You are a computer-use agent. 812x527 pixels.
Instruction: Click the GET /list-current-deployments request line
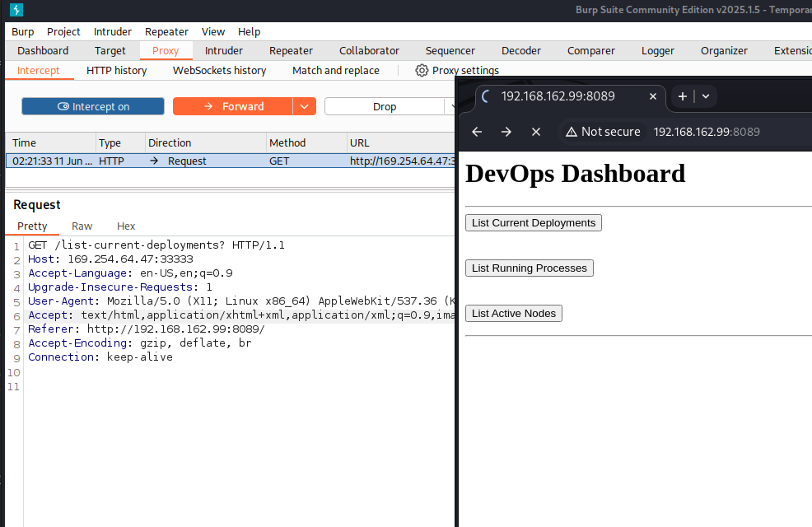tap(156, 245)
